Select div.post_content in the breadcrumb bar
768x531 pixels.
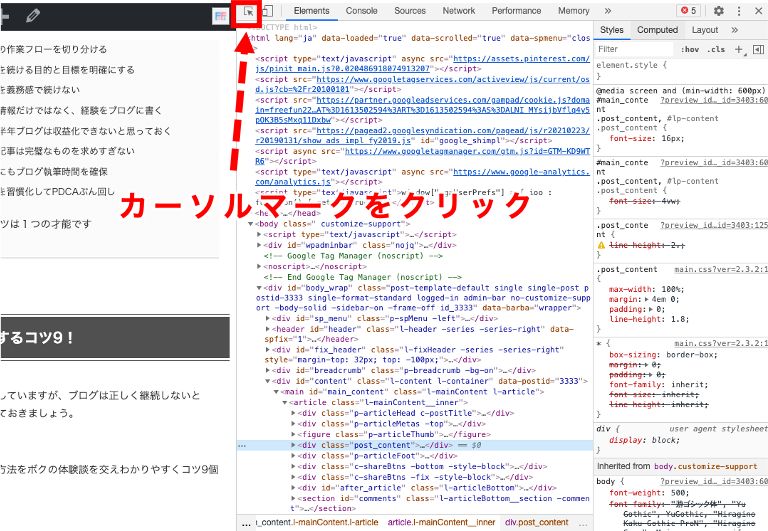(536, 522)
